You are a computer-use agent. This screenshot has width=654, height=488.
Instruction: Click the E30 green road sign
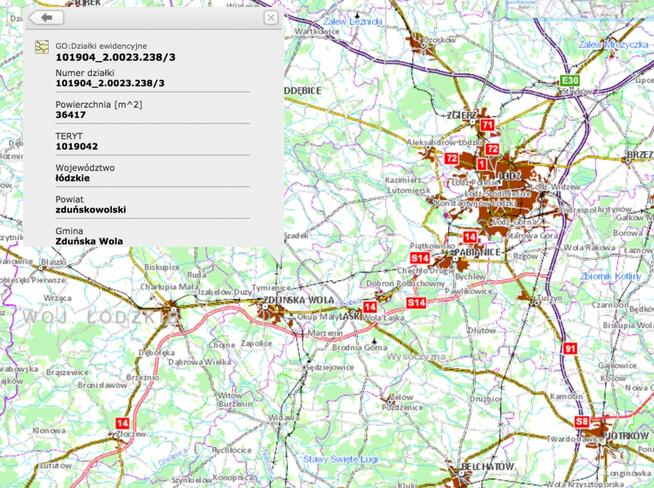pyautogui.click(x=569, y=80)
